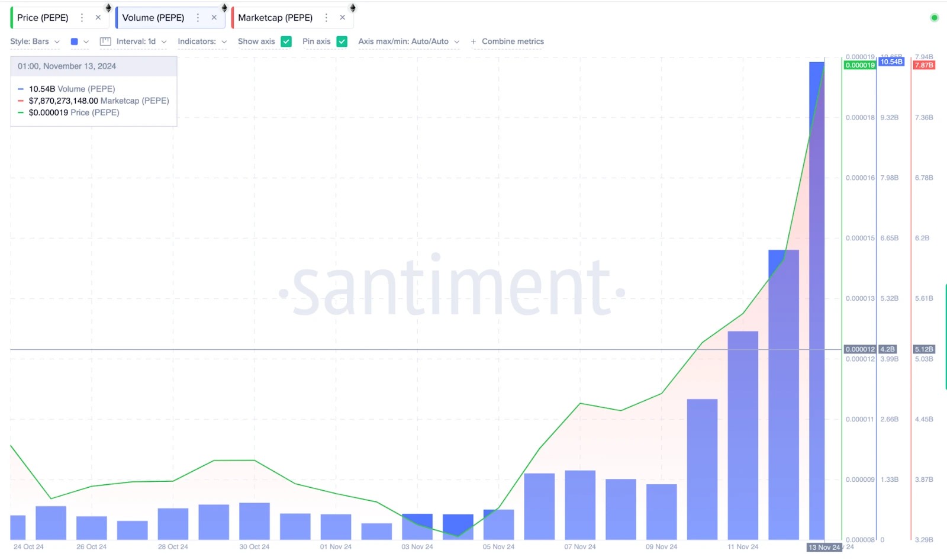Expand the Interval: 1d dropdown
The height and width of the screenshot is (560, 947).
click(x=137, y=41)
